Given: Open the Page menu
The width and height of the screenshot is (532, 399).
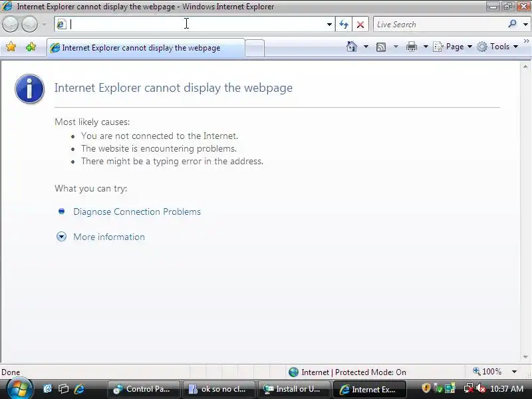Looking at the screenshot, I should coord(453,47).
